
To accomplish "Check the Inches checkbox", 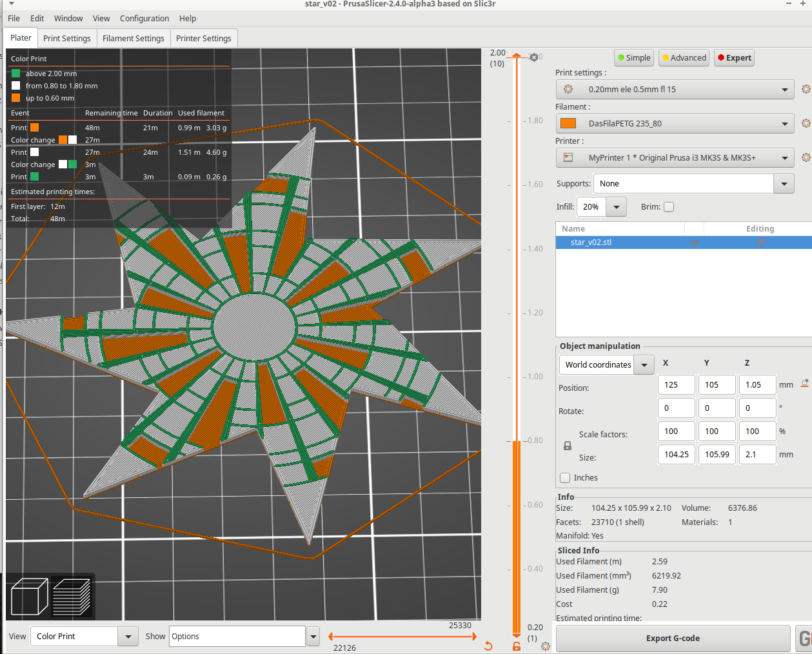I will (x=566, y=477).
